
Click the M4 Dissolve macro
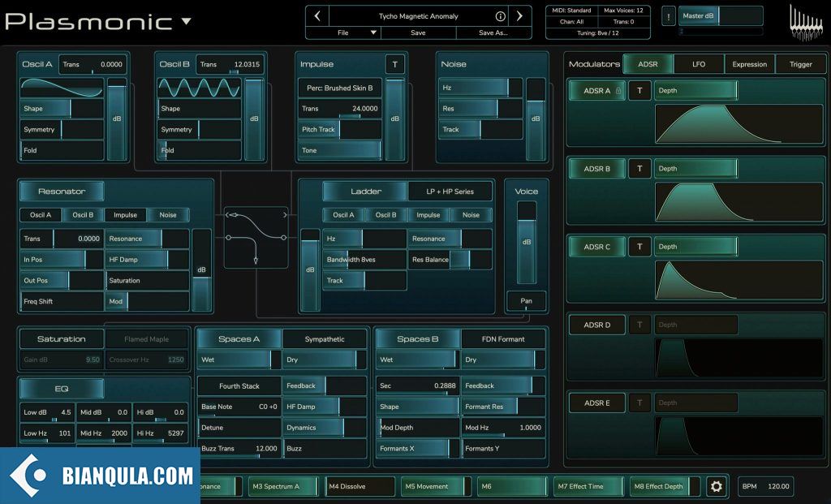tap(360, 486)
